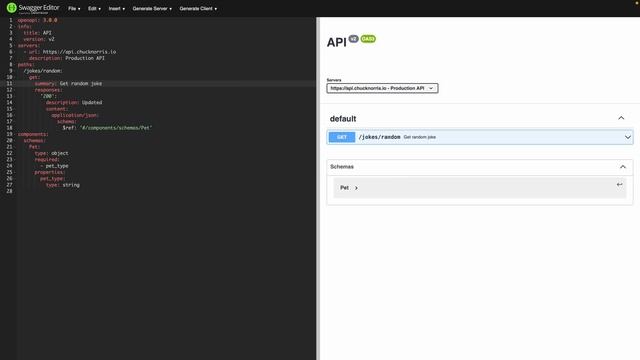Image resolution: width=640 pixels, height=360 pixels.
Task: Open the Generate Client menu
Action: pyautogui.click(x=198, y=9)
